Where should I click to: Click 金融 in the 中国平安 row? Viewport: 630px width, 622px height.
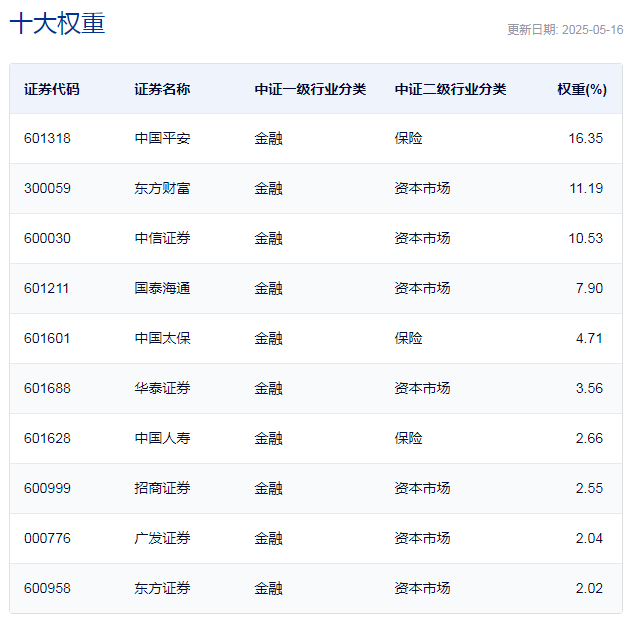[x=268, y=138]
